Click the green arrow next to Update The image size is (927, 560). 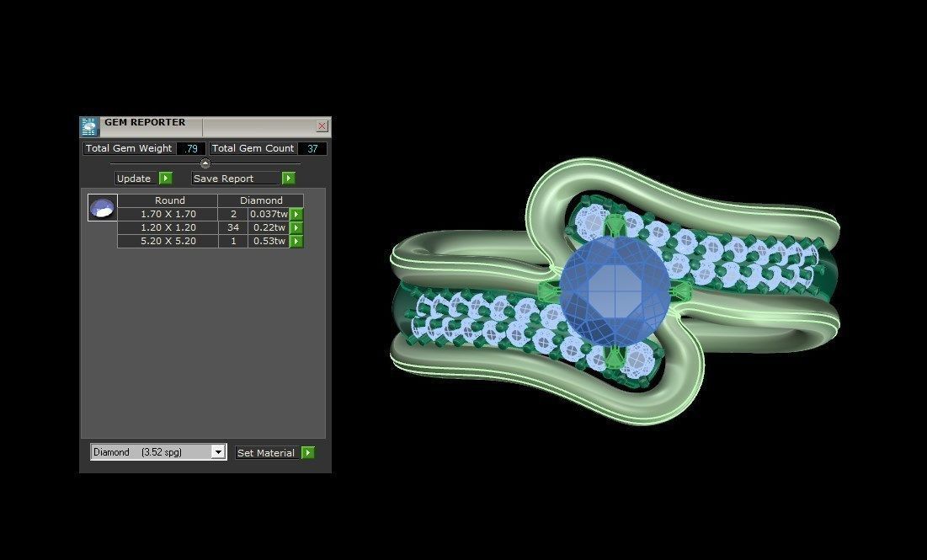(x=166, y=178)
